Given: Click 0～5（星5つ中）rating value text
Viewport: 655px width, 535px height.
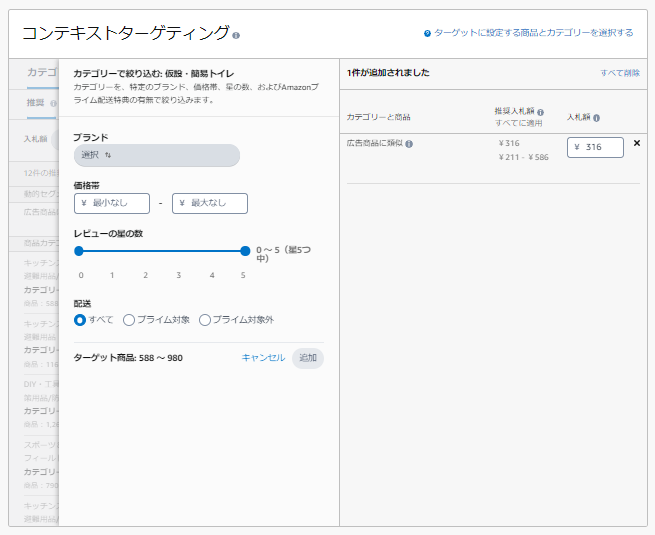Looking at the screenshot, I should (283, 254).
